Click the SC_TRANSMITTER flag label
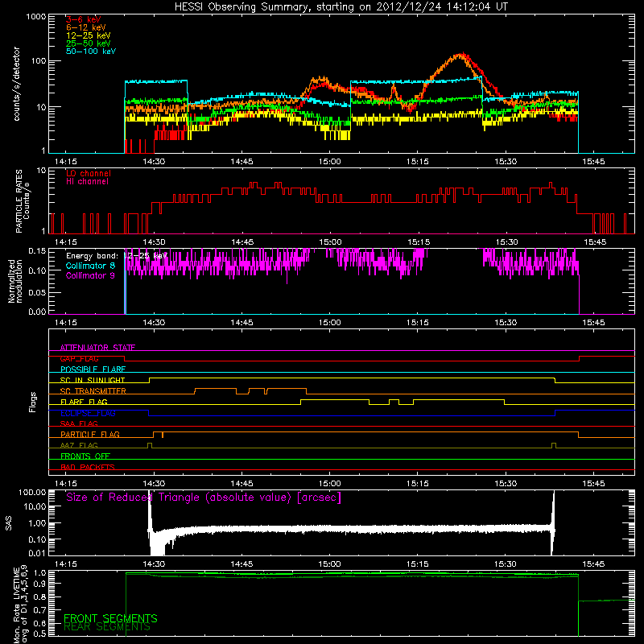 [x=93, y=391]
